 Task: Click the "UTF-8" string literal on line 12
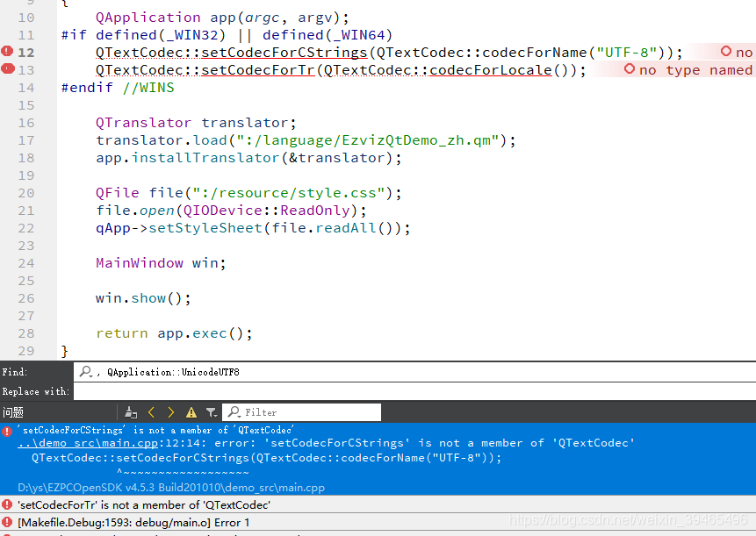[x=627, y=53]
